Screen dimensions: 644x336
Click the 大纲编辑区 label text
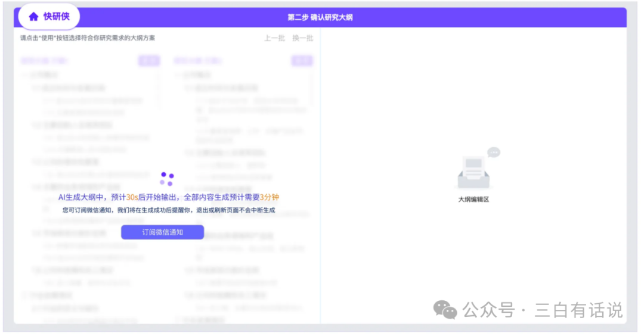point(473,200)
